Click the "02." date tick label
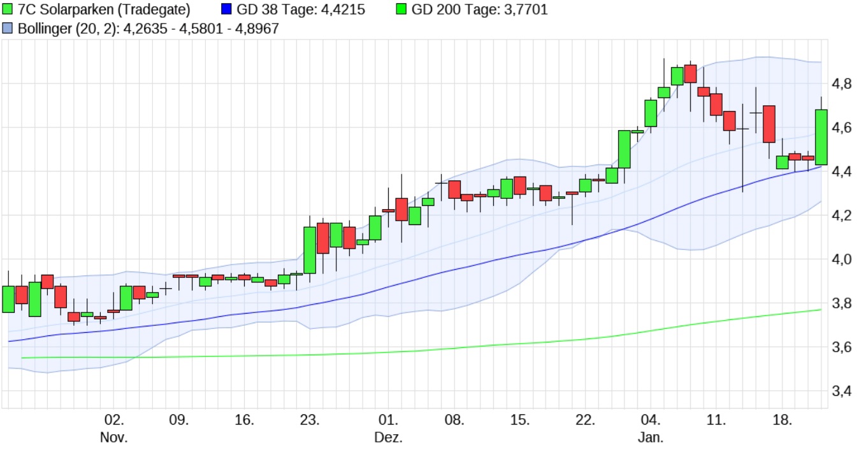 [x=113, y=419]
